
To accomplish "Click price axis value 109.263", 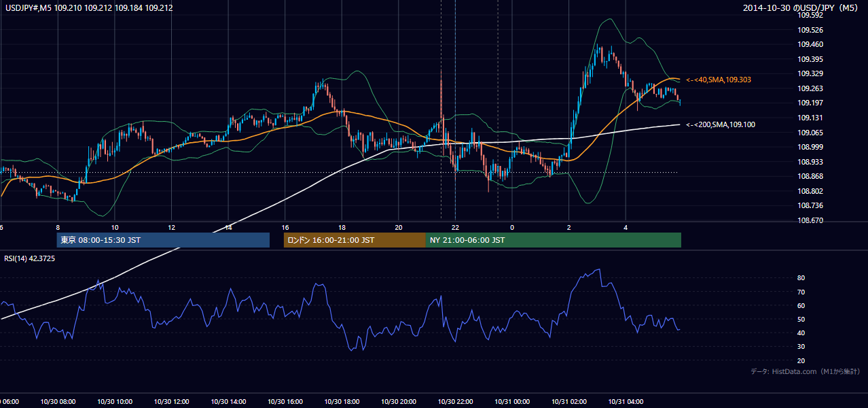I will (810, 88).
